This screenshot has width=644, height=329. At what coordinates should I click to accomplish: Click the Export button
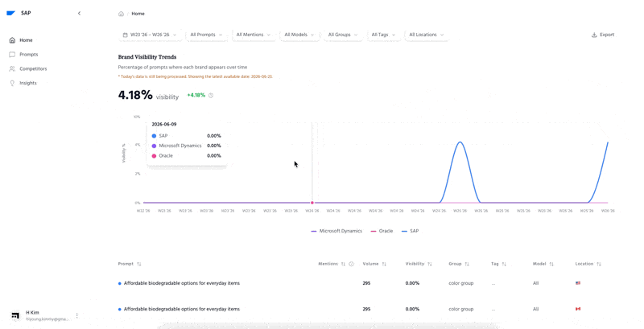(x=602, y=35)
